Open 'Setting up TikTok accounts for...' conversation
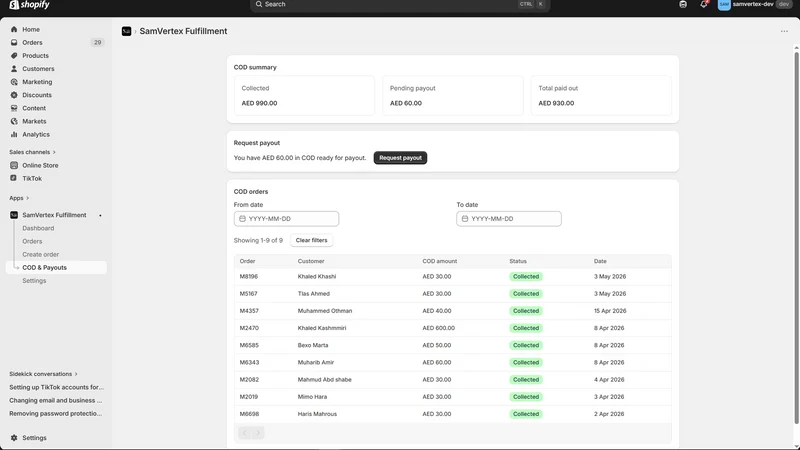 (x=56, y=387)
